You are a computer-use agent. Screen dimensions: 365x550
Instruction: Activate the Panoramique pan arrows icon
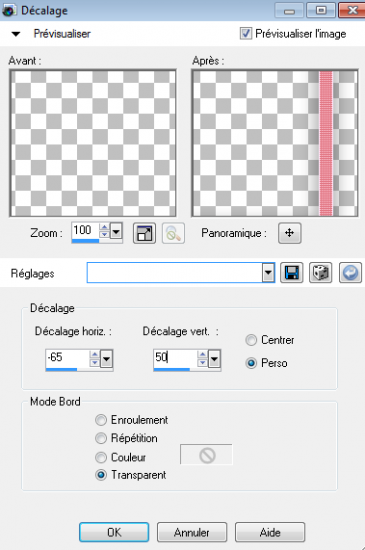pos(289,233)
